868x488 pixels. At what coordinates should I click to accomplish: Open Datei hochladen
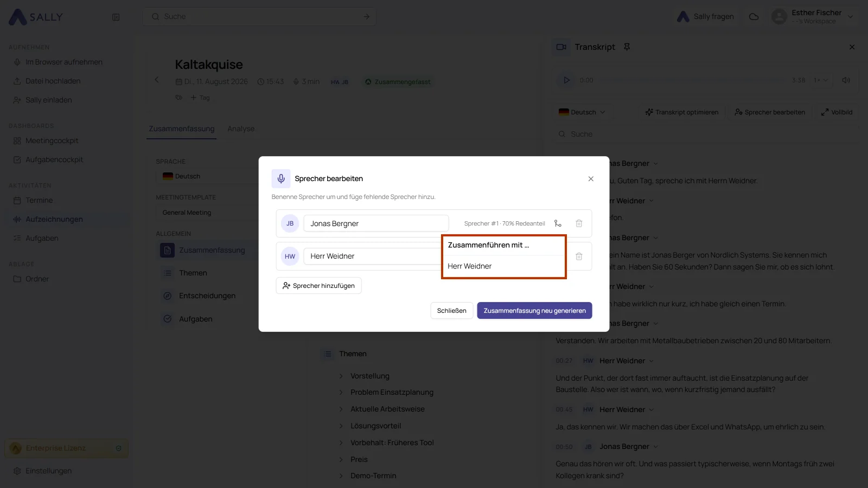[53, 81]
